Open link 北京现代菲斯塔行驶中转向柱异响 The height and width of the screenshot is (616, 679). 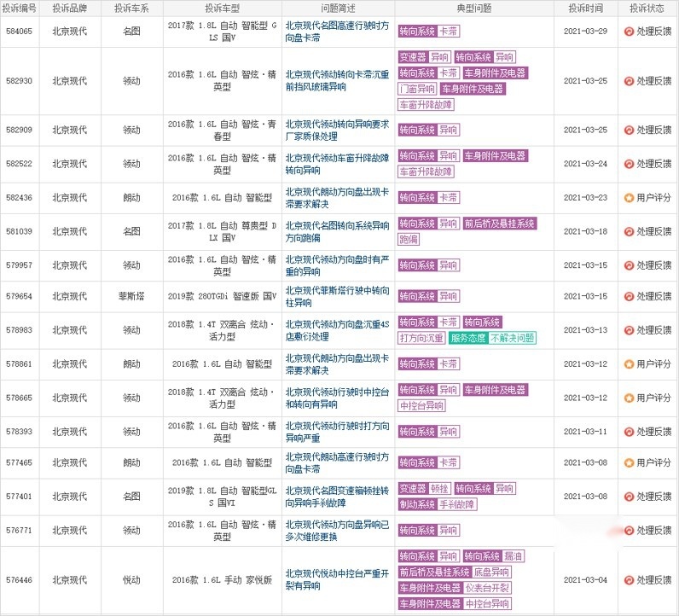[337, 296]
